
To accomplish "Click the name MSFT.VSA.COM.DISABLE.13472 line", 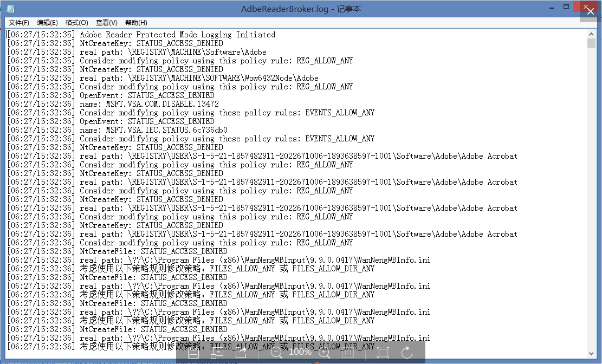I will [150, 103].
